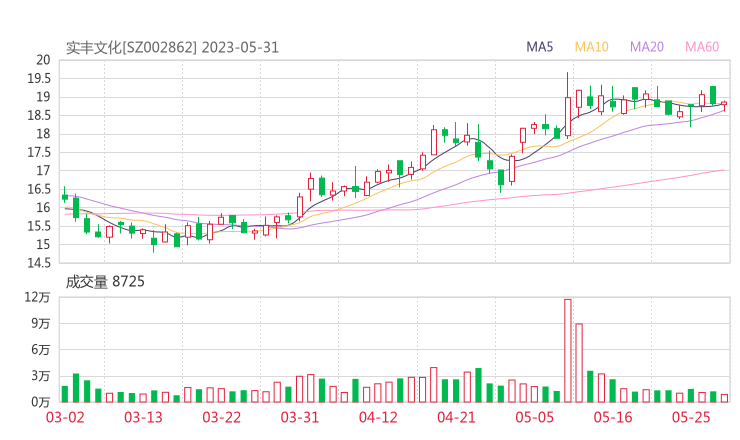
Task: Toggle the MA20 legend entry
Action: 646,47
